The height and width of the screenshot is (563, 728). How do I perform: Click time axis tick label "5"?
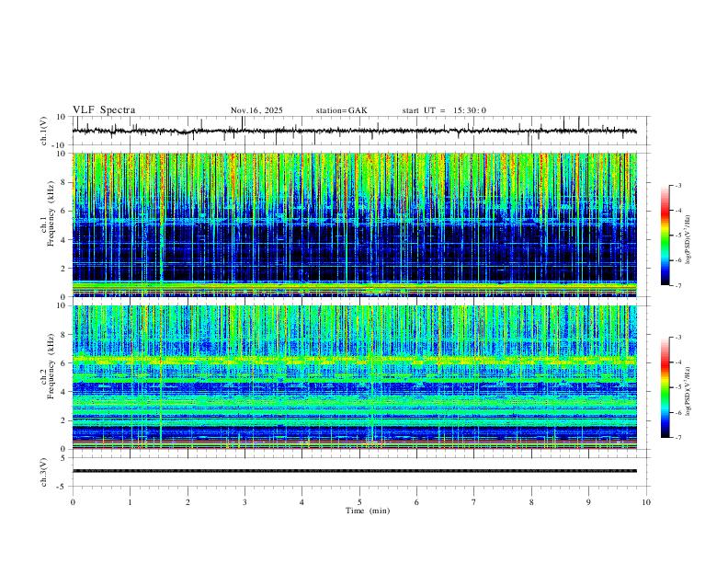(359, 502)
